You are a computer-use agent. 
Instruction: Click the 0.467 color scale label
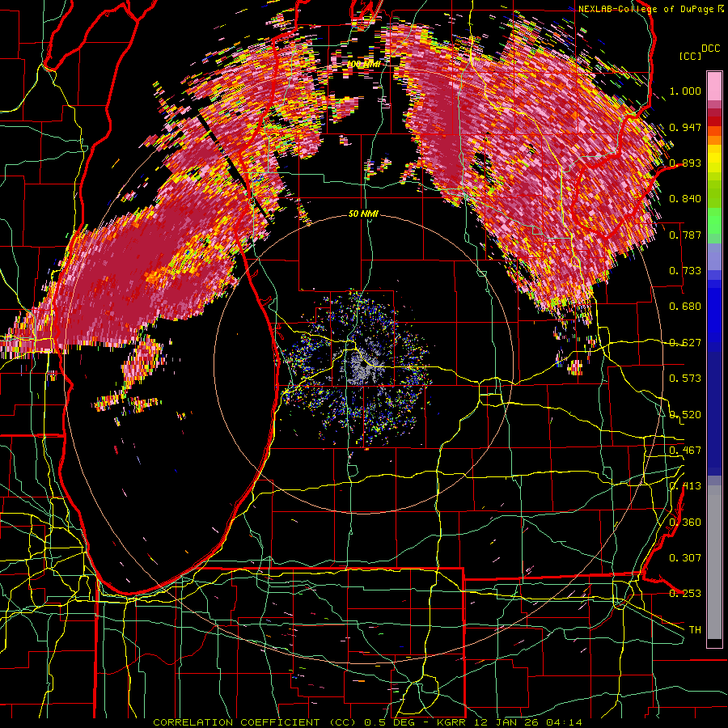click(685, 451)
